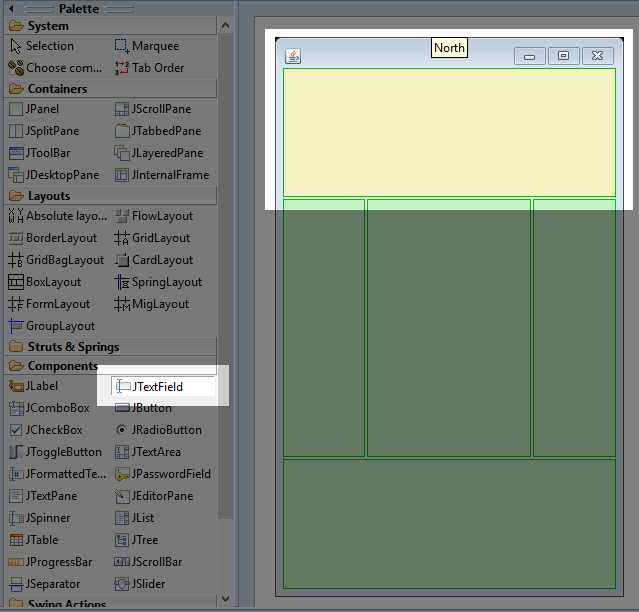Image resolution: width=639 pixels, height=612 pixels.
Task: Click the Java icon in frame titlebar
Action: coord(293,56)
